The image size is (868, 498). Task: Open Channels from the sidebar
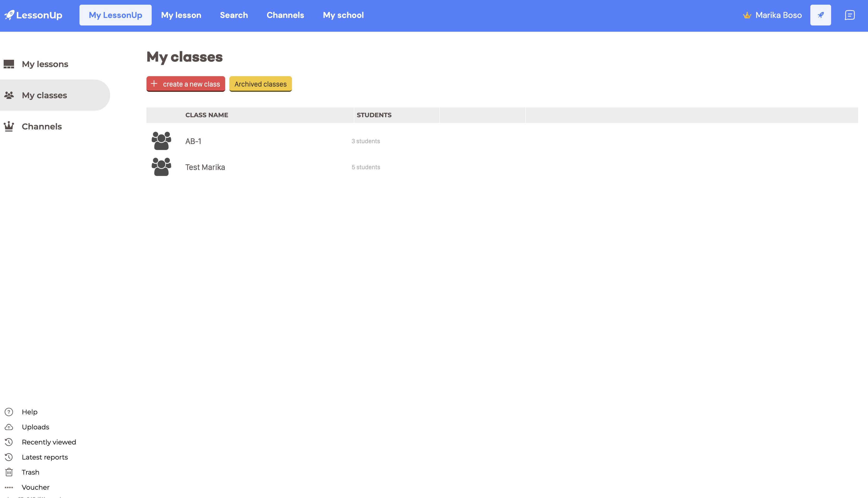click(42, 127)
